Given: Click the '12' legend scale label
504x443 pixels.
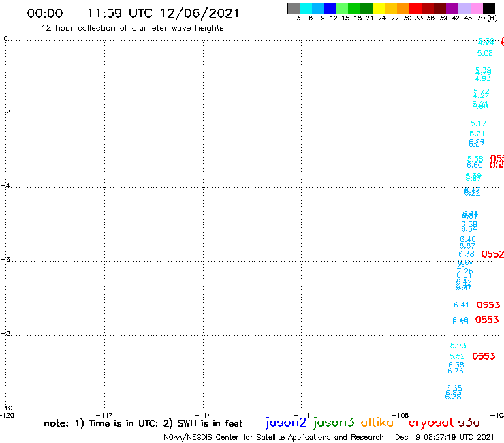Looking at the screenshot, I should point(334,18).
